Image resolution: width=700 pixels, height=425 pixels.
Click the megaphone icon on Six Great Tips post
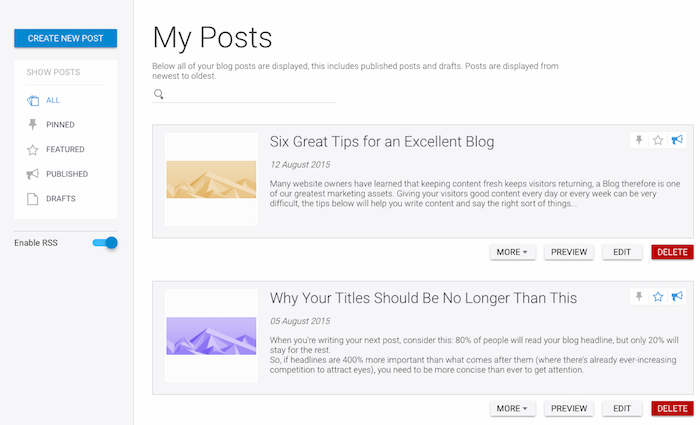point(677,140)
